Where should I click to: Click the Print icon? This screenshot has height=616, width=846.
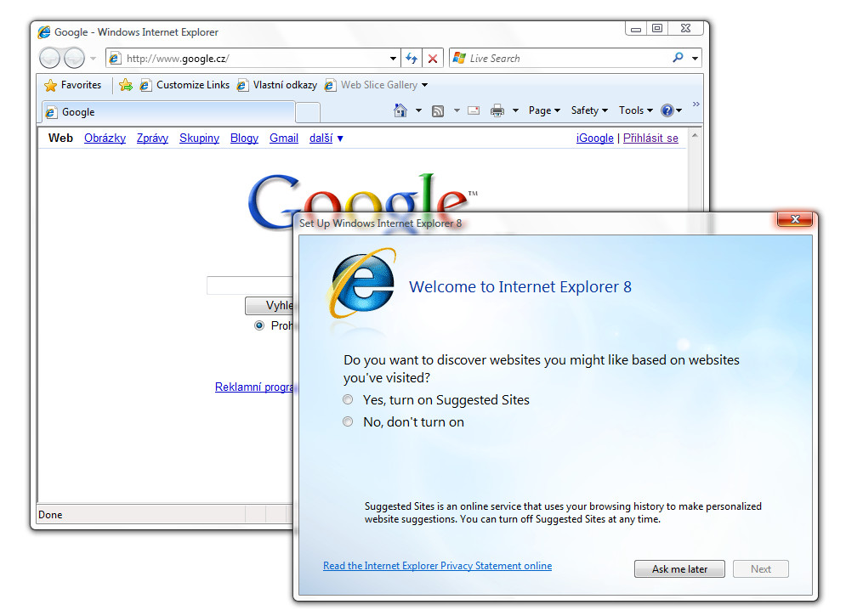coord(497,110)
